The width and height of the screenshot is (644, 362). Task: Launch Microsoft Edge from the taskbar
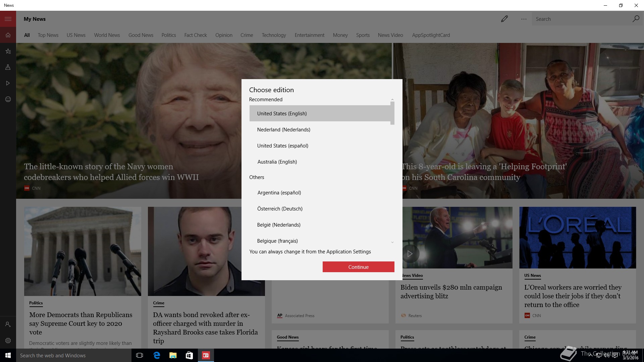(x=156, y=355)
